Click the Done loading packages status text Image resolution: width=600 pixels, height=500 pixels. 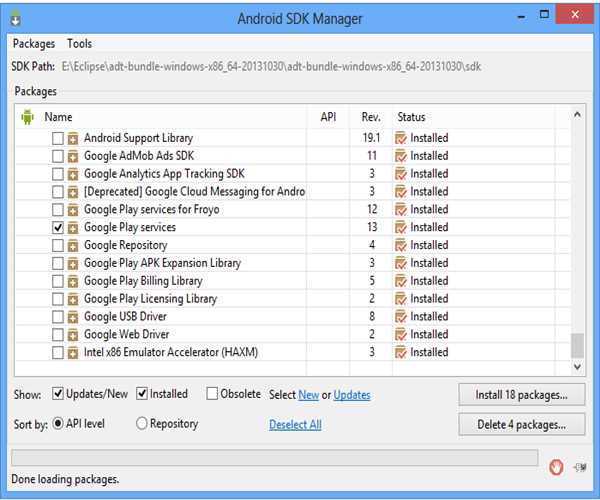[x=65, y=479]
